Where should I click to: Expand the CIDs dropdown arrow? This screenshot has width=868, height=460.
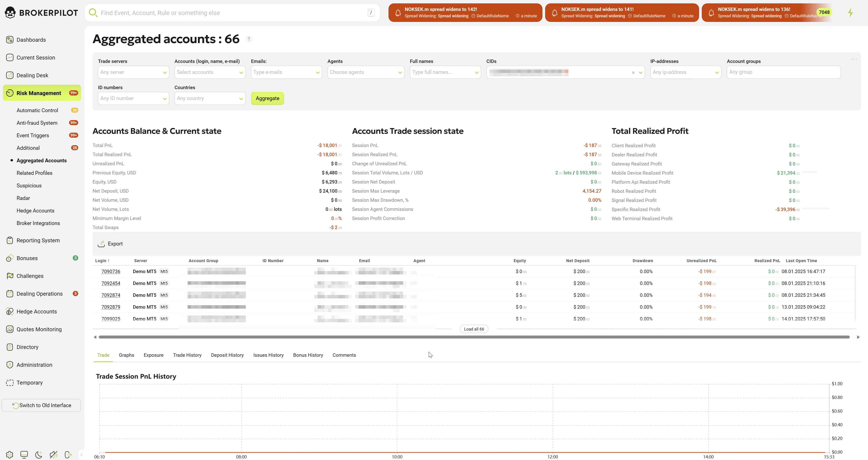click(x=640, y=72)
